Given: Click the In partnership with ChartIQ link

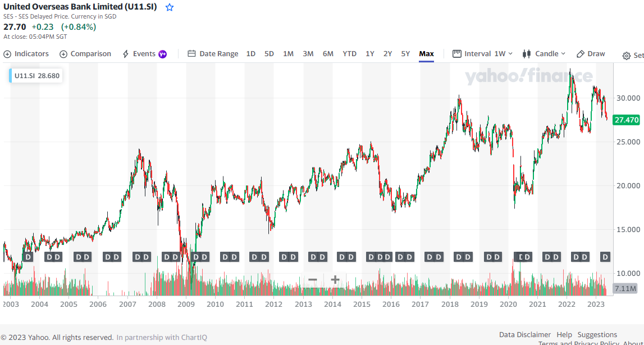Looking at the screenshot, I should pyautogui.click(x=162, y=338).
